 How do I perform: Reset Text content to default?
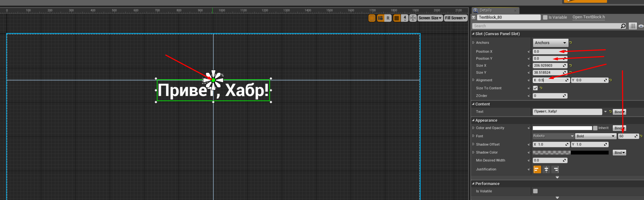pos(610,112)
